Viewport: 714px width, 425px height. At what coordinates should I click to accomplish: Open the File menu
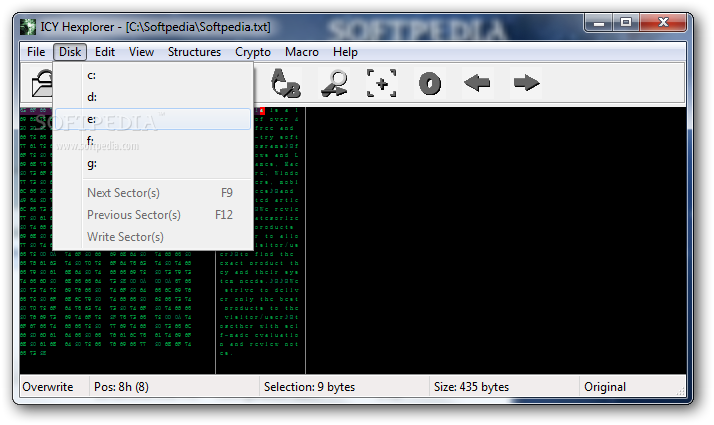(36, 52)
